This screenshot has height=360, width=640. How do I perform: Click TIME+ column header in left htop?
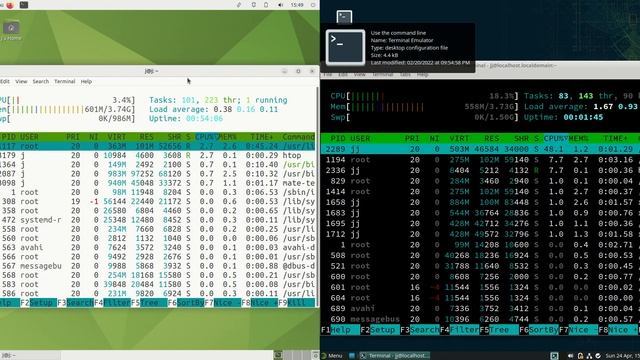coord(262,137)
